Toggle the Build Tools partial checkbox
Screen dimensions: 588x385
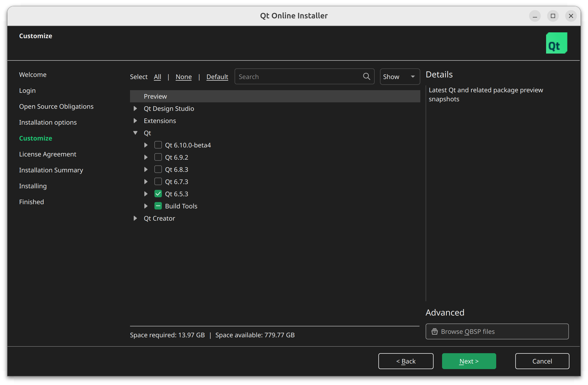pos(158,206)
